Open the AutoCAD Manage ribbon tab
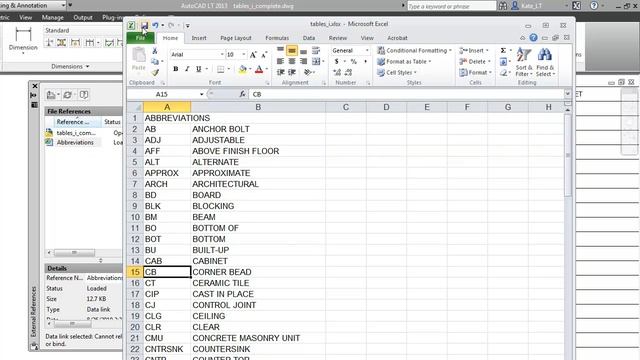The height and width of the screenshot is (360, 640). [x=53, y=17]
